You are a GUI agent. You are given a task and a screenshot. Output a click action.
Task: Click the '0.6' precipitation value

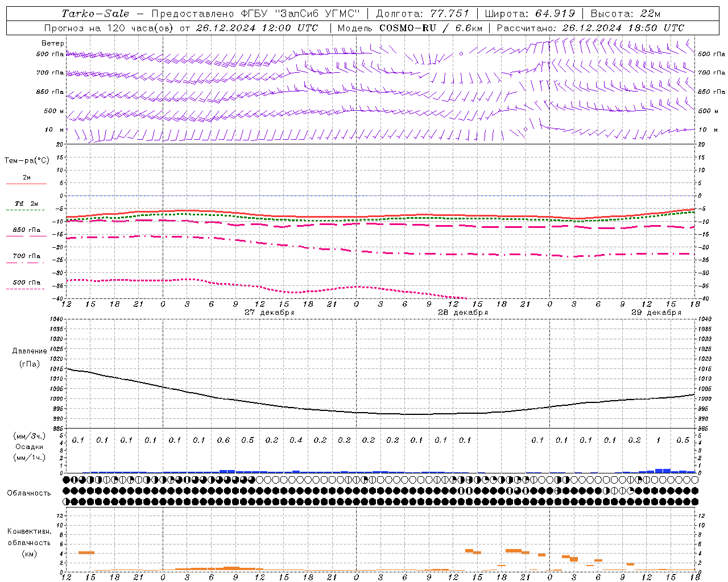tap(223, 440)
